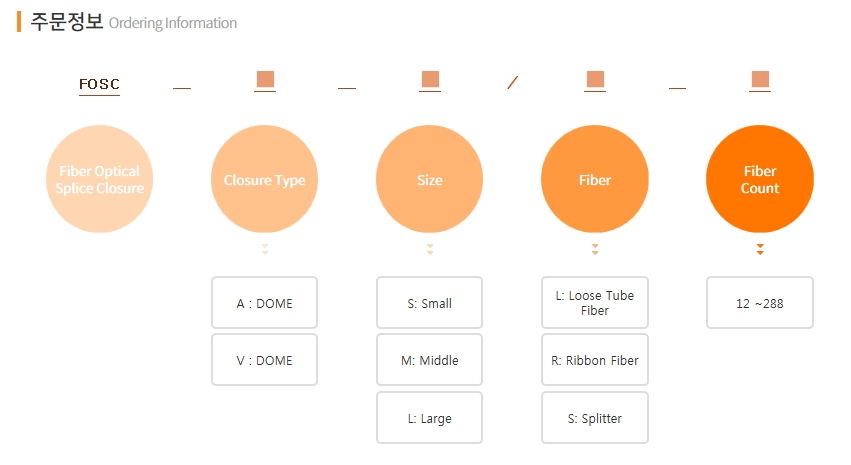
Task: Click the arrow below Closure Type
Action: pos(264,249)
